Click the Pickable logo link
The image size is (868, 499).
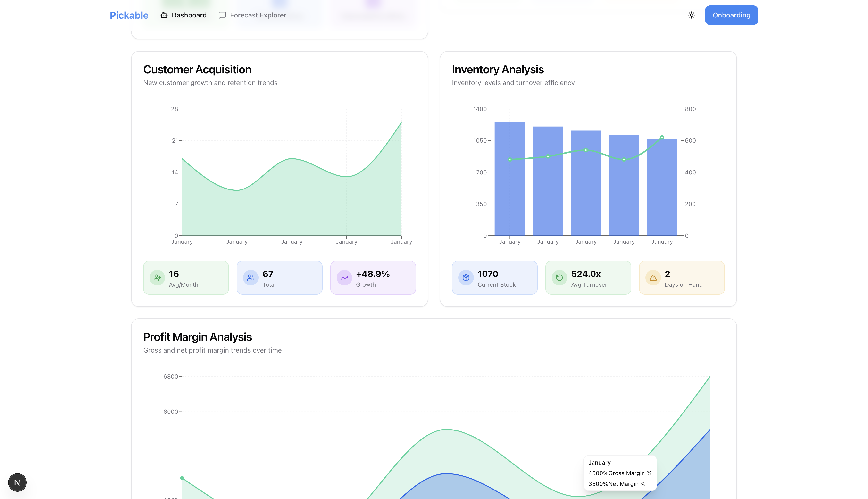(x=129, y=15)
